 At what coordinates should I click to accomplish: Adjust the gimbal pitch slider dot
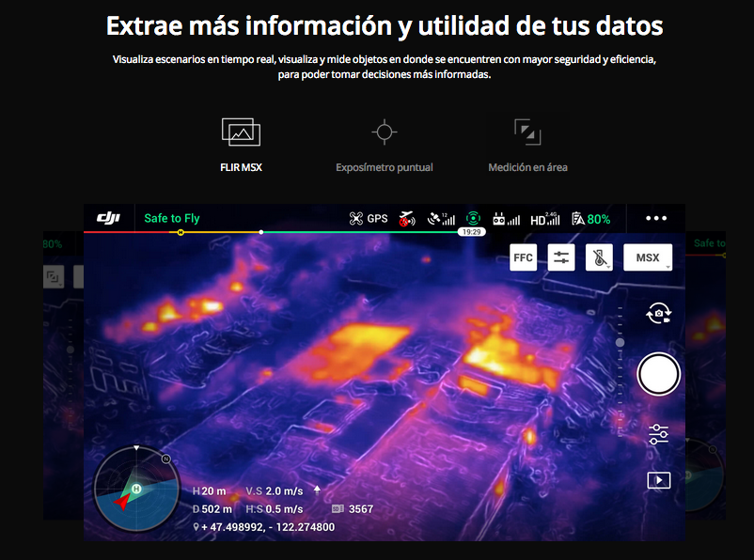tap(620, 342)
